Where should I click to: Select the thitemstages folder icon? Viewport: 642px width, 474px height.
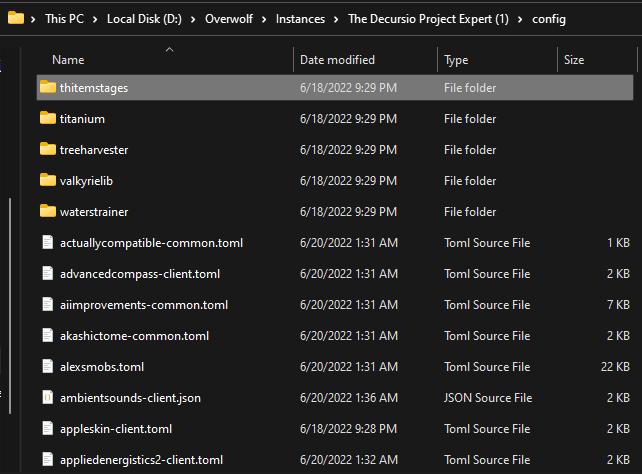pos(48,87)
